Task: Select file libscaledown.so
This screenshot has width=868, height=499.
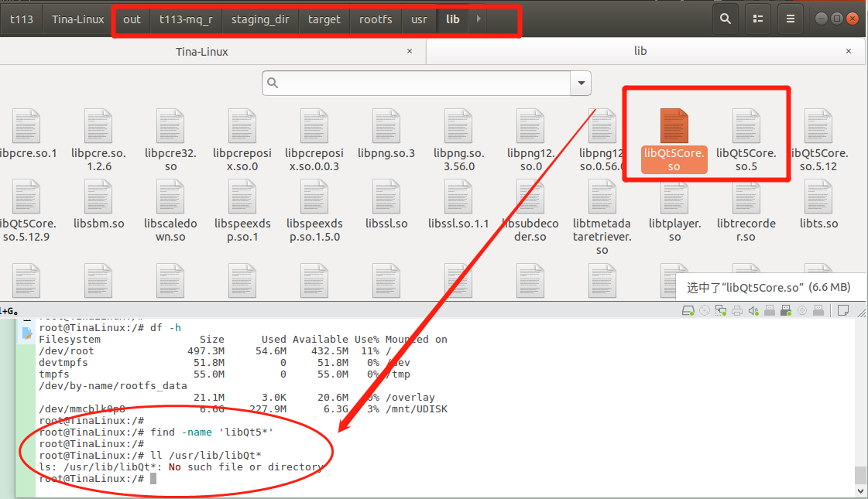Action: [x=170, y=211]
